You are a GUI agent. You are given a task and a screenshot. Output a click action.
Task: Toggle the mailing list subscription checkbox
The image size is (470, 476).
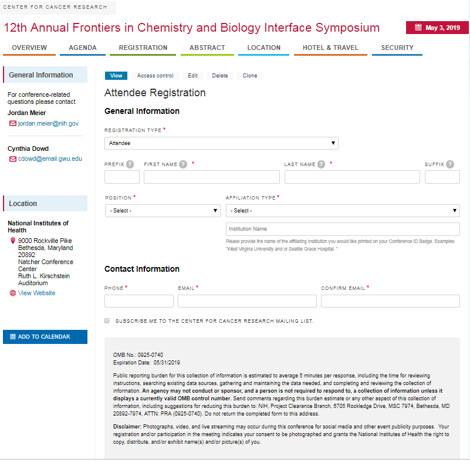pos(107,321)
